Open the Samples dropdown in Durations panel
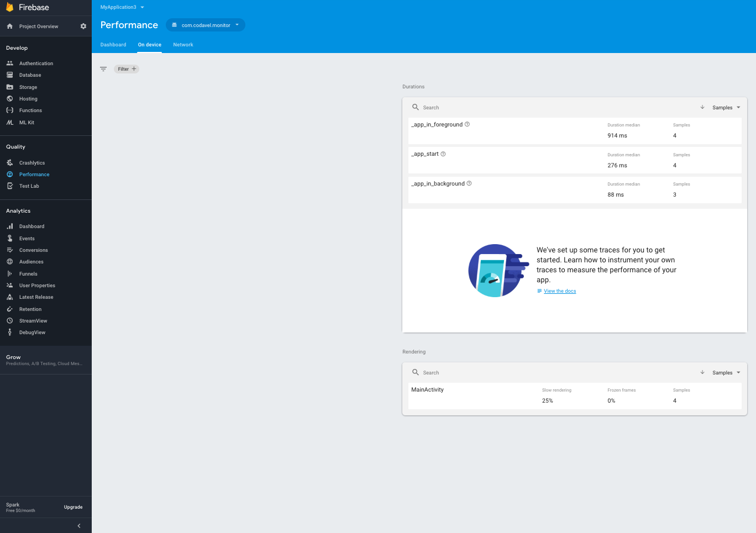Viewport: 756px width, 533px height. point(726,107)
